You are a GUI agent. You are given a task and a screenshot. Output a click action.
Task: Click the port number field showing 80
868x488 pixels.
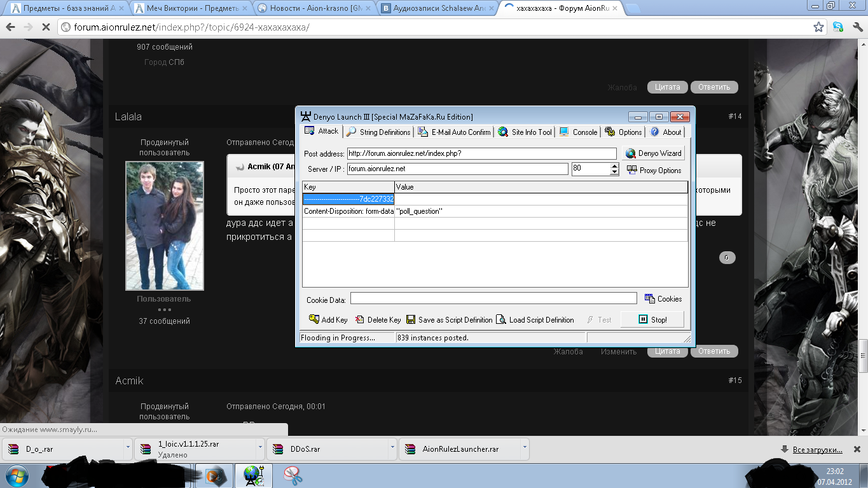pyautogui.click(x=591, y=169)
